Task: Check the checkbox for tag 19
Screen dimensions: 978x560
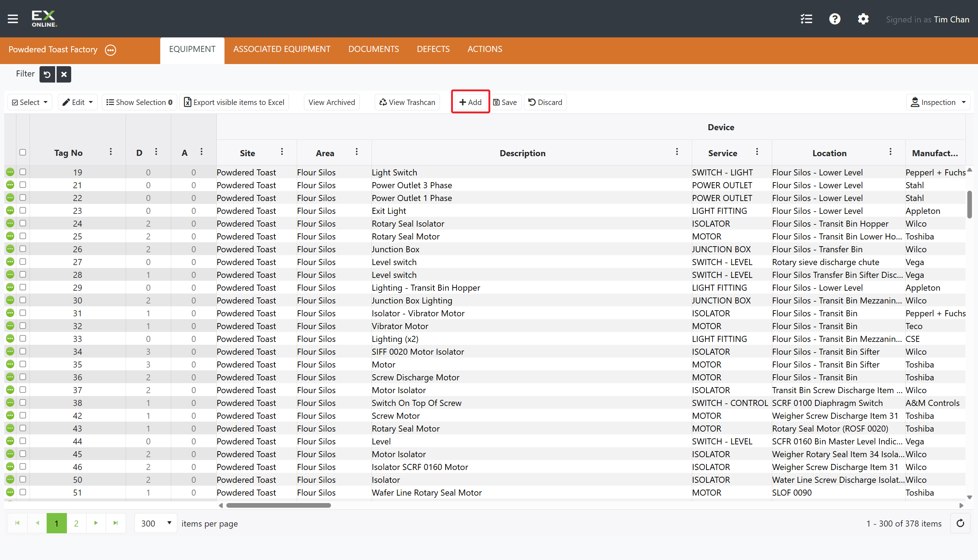Action: click(23, 172)
